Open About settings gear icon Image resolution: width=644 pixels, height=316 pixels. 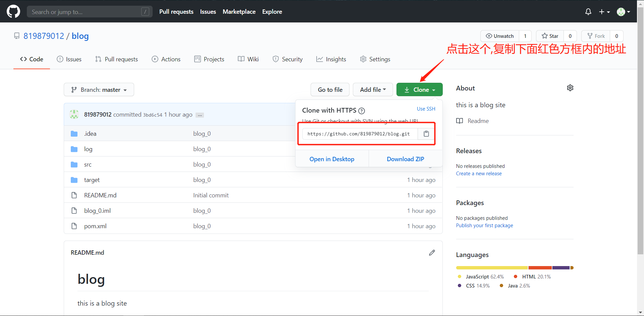(570, 88)
